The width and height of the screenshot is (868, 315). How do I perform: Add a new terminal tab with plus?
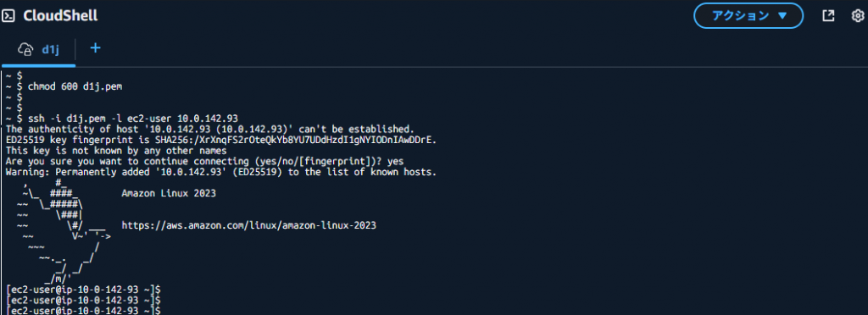(95, 48)
